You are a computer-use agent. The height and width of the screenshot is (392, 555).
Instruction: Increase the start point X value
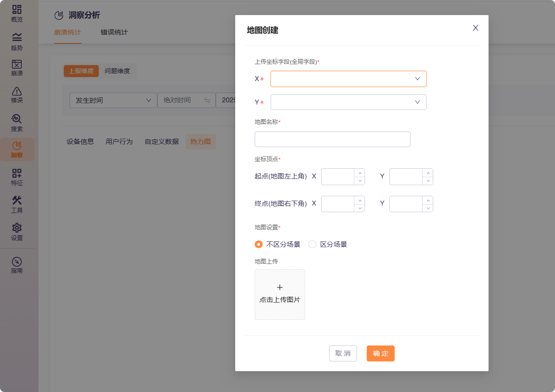(x=360, y=173)
